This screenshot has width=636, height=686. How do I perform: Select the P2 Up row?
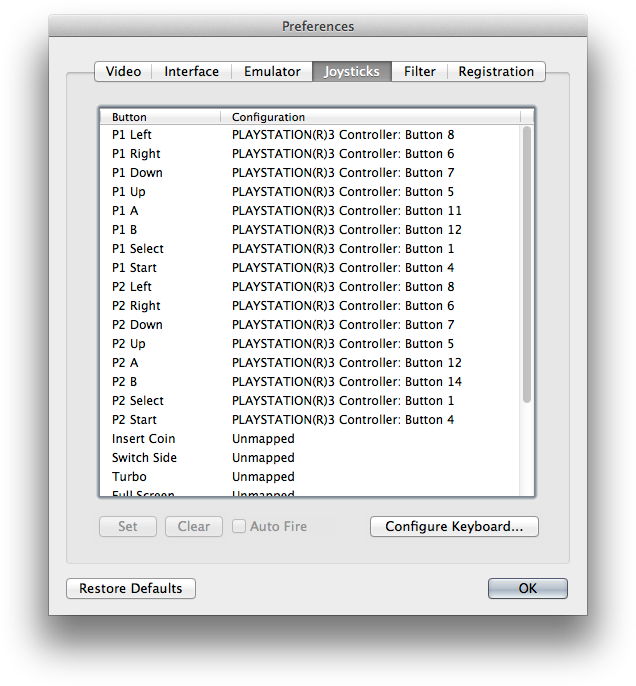tap(310, 344)
